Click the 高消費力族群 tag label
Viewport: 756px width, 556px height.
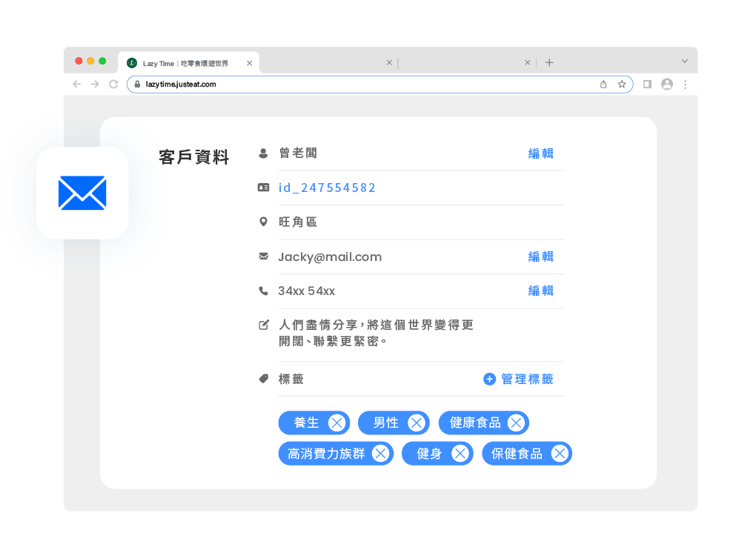[x=326, y=454]
